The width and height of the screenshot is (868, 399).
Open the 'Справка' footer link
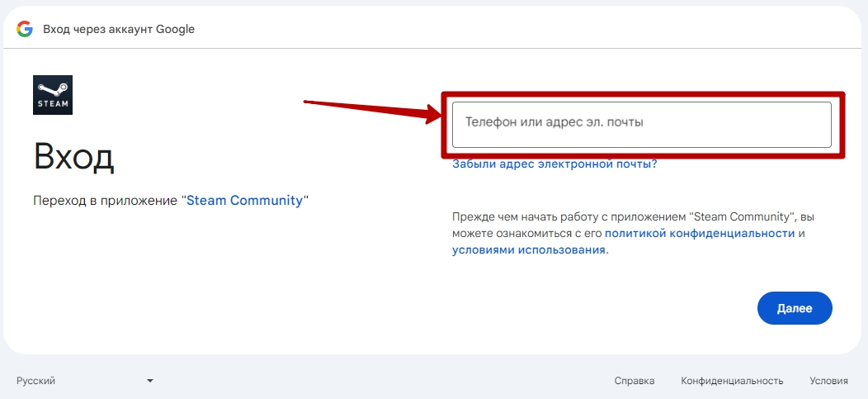pyautogui.click(x=634, y=381)
